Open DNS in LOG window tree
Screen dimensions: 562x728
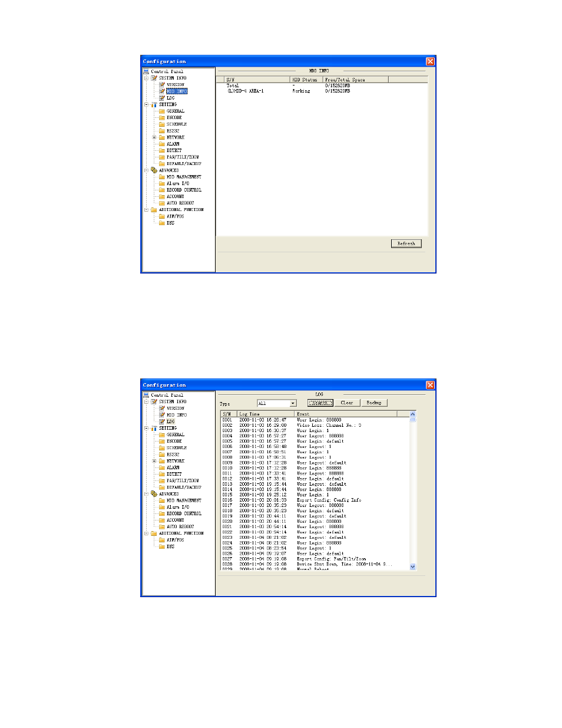[x=170, y=546]
